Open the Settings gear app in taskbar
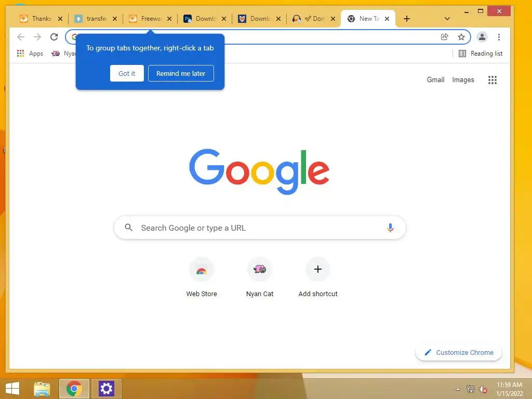 click(x=106, y=389)
